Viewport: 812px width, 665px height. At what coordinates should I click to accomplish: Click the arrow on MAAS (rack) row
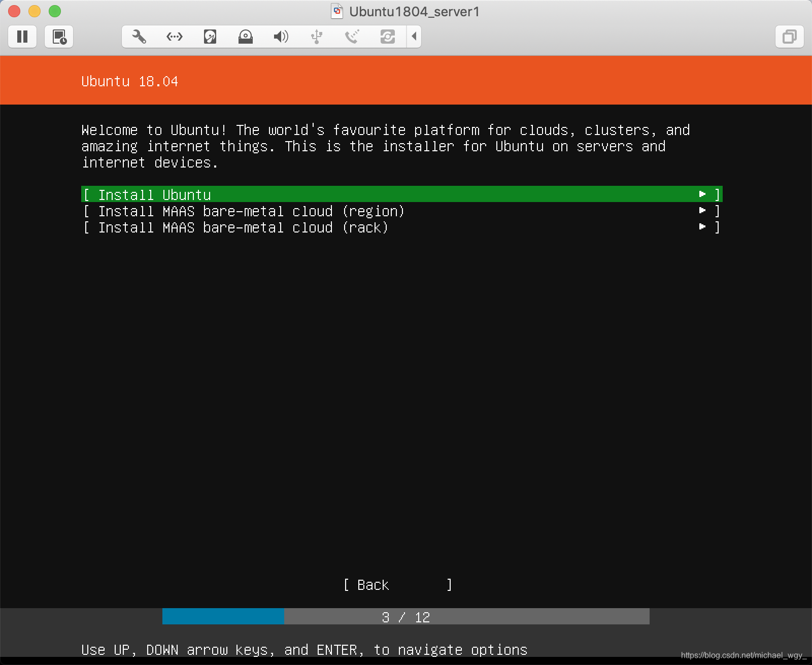[x=702, y=226]
